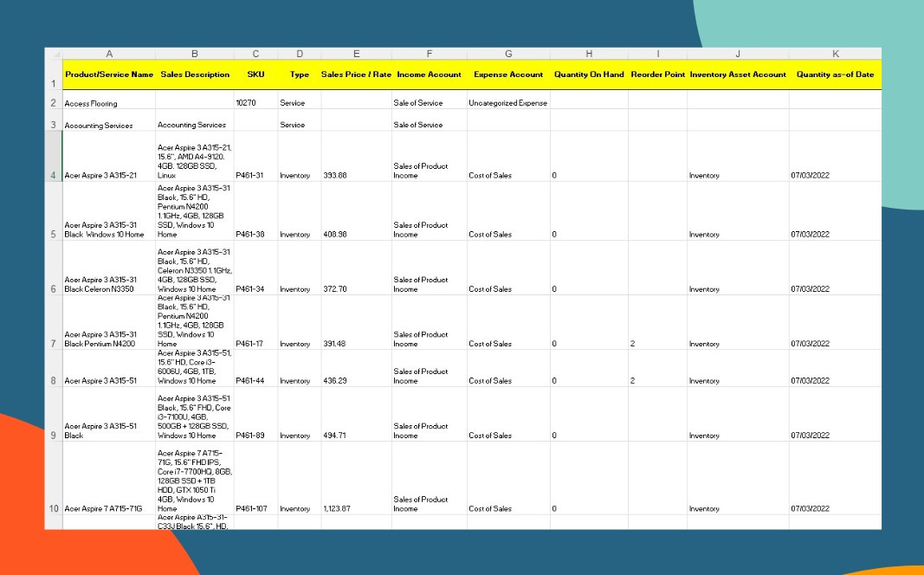Viewport: 924px width, 575px height.
Task: Select the Acer Aspire 3 A315-21 name cell
Action: [x=109, y=156]
